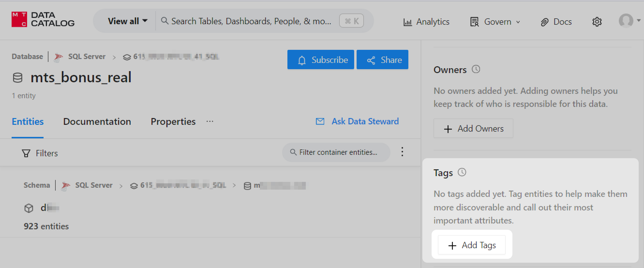Switch to the Properties tab

[x=173, y=121]
